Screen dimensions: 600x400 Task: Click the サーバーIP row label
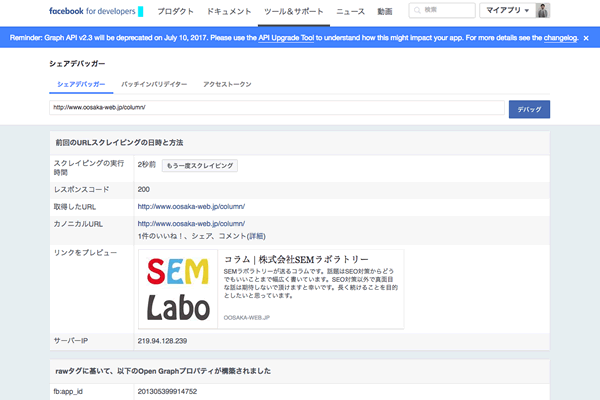(71, 341)
